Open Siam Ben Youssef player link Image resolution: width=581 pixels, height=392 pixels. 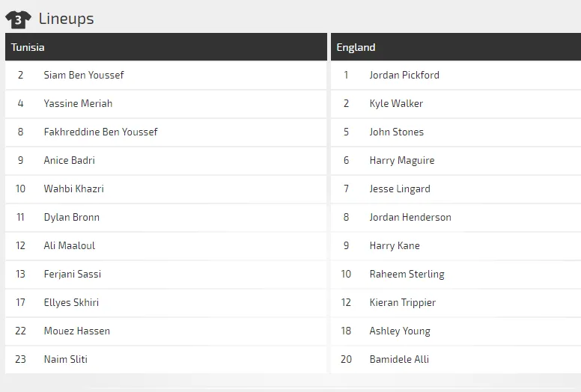click(84, 75)
